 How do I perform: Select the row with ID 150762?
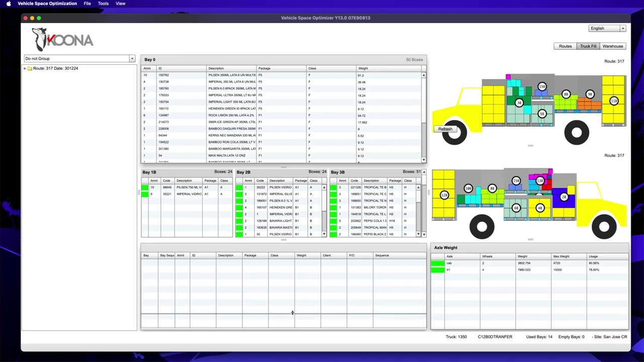tap(281, 75)
